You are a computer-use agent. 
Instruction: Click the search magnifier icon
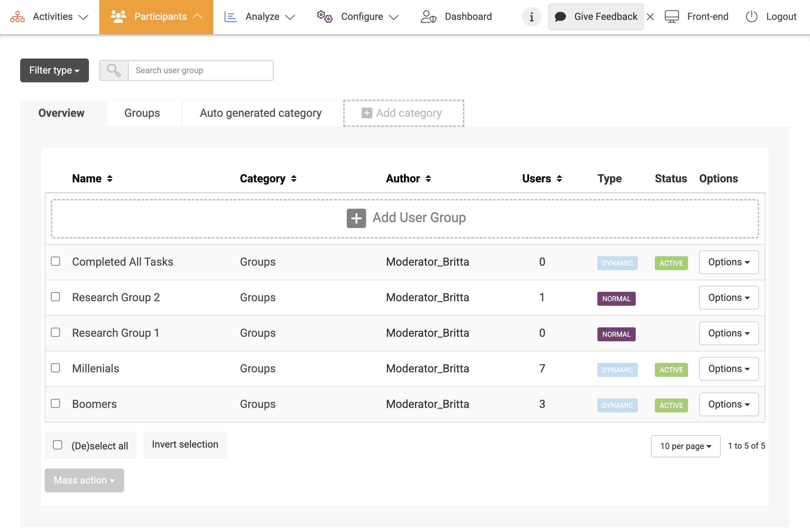[114, 70]
